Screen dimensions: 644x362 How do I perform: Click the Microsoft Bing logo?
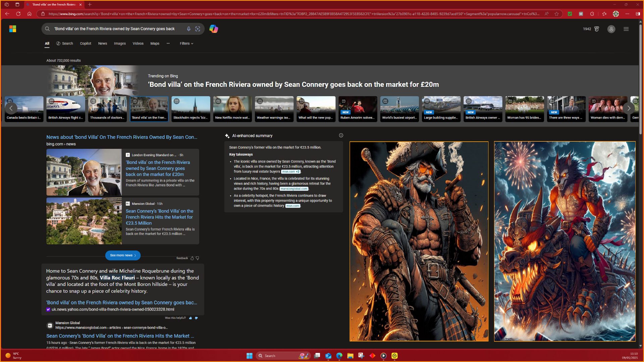point(13,29)
